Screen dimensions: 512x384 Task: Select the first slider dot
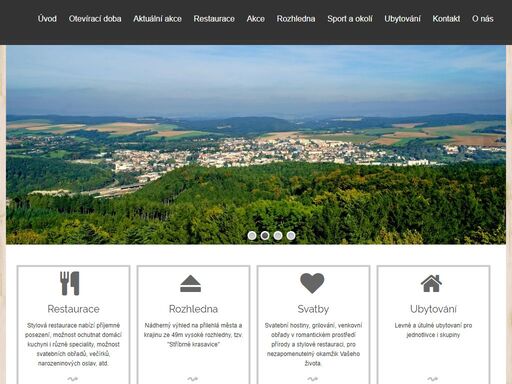tap(252, 236)
